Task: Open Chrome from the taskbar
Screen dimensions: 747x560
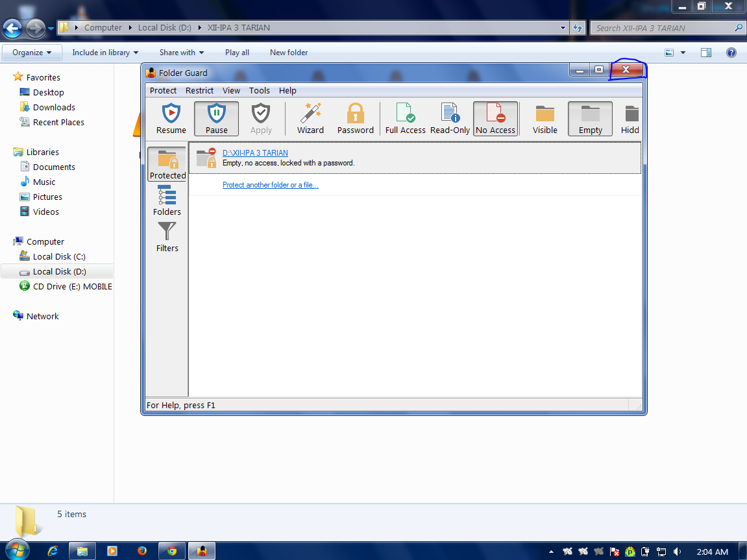Action: pos(171,551)
